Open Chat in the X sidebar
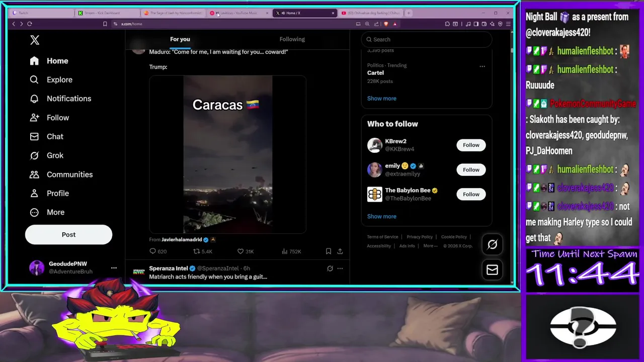644x362 pixels. point(46,136)
